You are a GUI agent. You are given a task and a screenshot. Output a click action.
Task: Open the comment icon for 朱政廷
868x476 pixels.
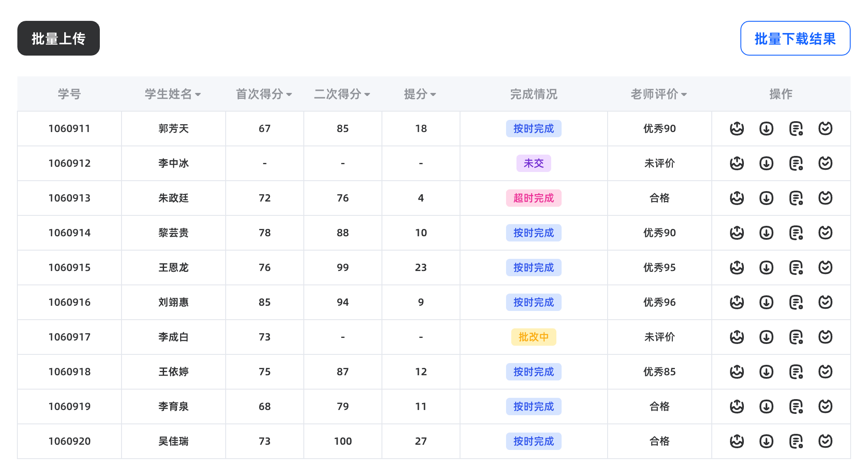(796, 198)
